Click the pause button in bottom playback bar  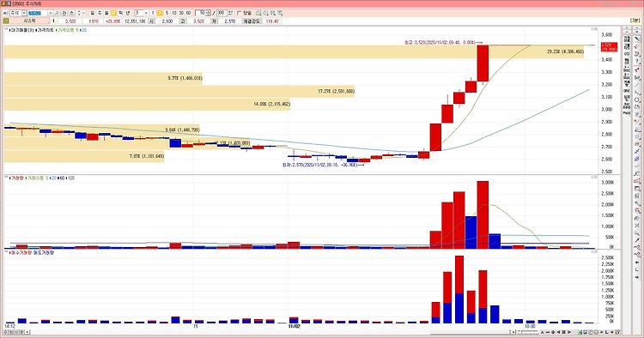pyautogui.click(x=563, y=332)
